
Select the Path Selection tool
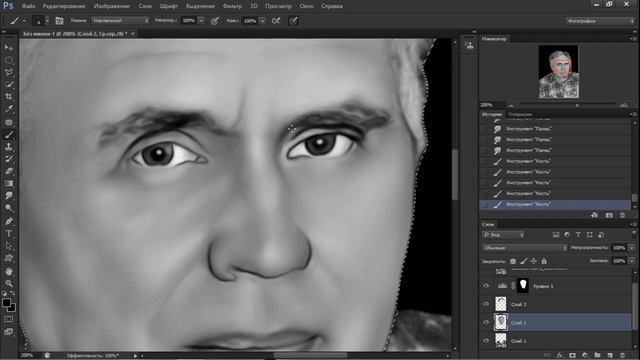(x=9, y=246)
